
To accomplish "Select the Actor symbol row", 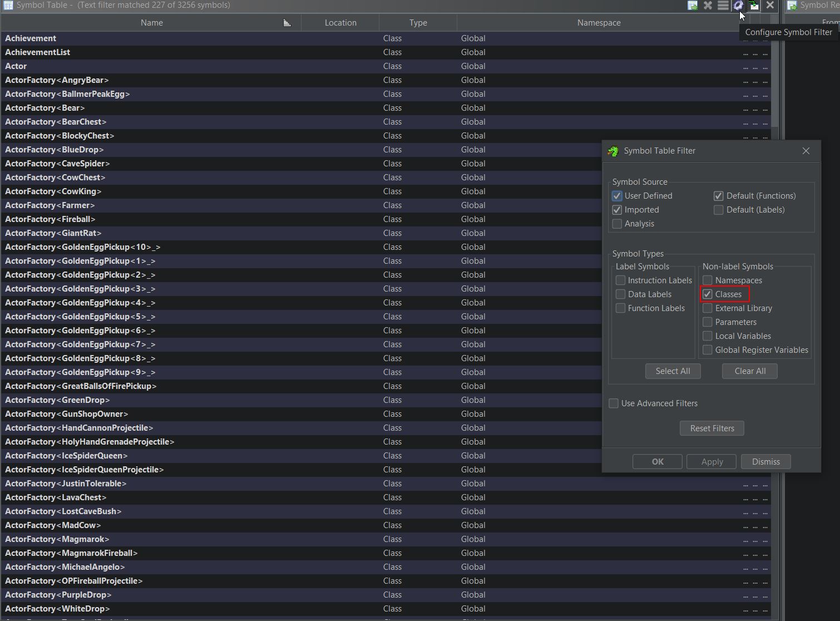I will tap(386, 66).
